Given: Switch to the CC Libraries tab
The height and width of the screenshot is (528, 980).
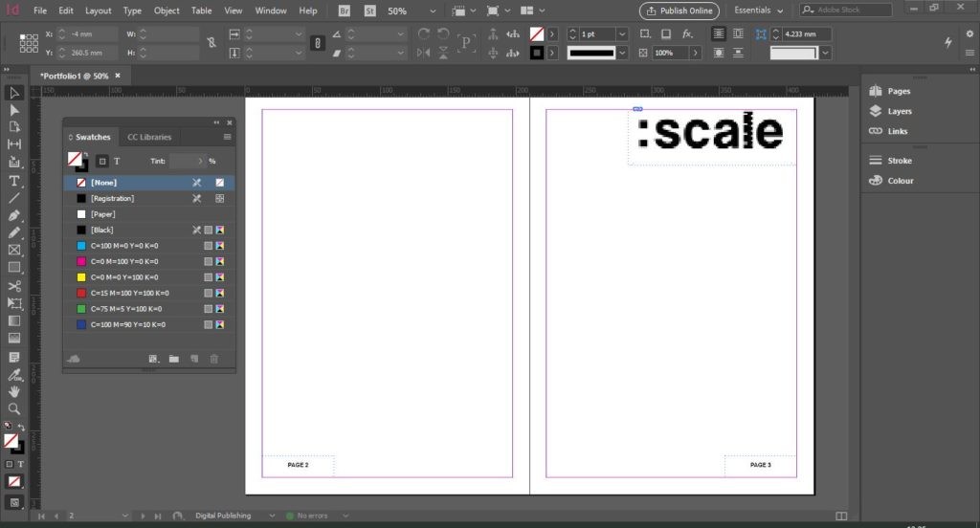Looking at the screenshot, I should click(149, 137).
